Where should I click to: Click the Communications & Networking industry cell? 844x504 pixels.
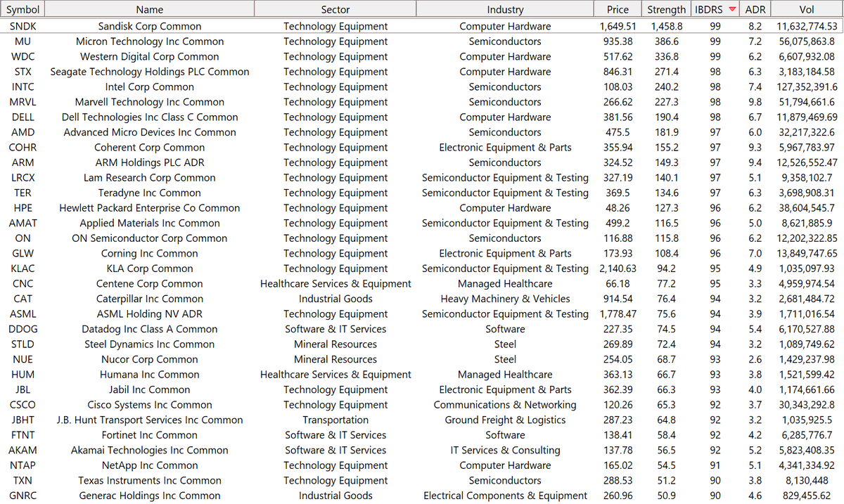(x=505, y=405)
